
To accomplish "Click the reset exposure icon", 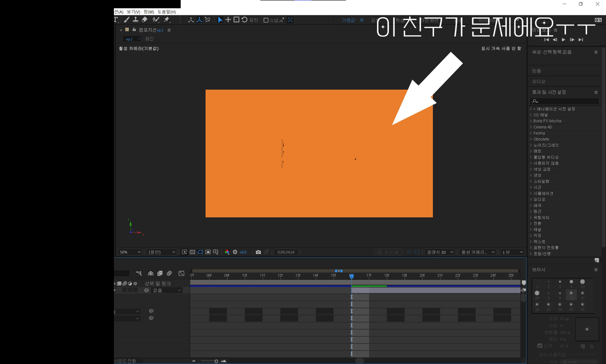I will click(x=235, y=252).
